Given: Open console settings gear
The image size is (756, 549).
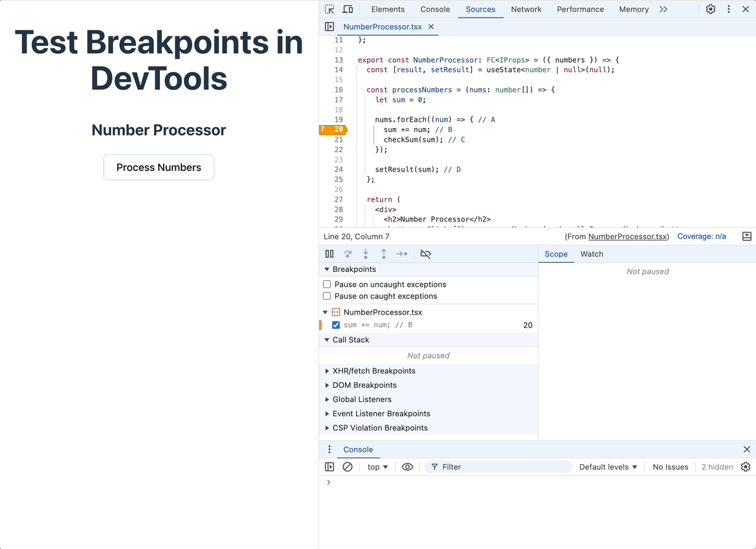Looking at the screenshot, I should click(746, 467).
